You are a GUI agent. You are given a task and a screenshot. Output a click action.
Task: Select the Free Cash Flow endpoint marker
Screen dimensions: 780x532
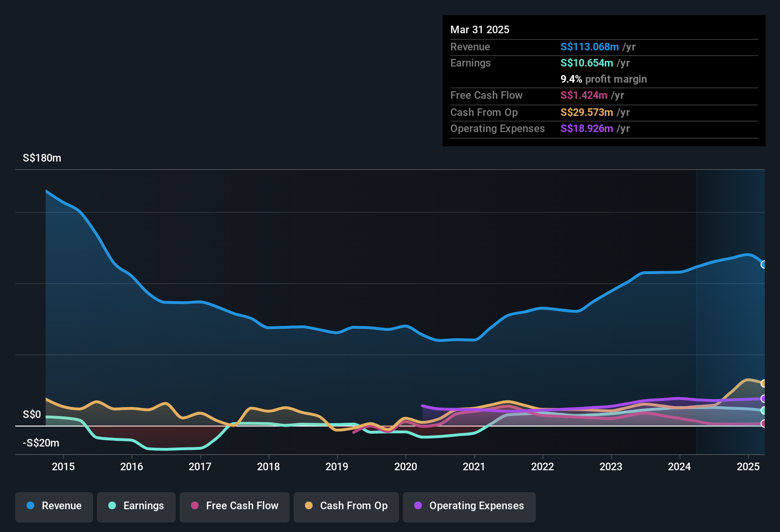[763, 424]
